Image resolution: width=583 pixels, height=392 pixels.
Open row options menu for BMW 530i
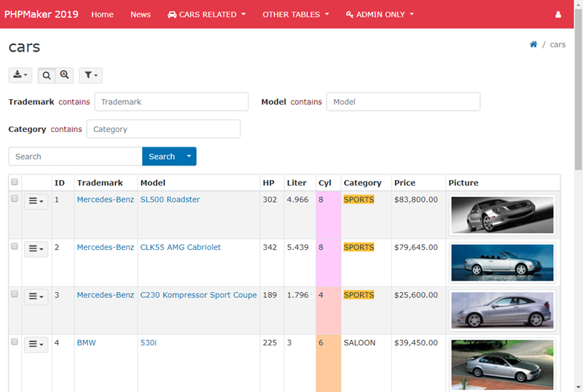[36, 344]
